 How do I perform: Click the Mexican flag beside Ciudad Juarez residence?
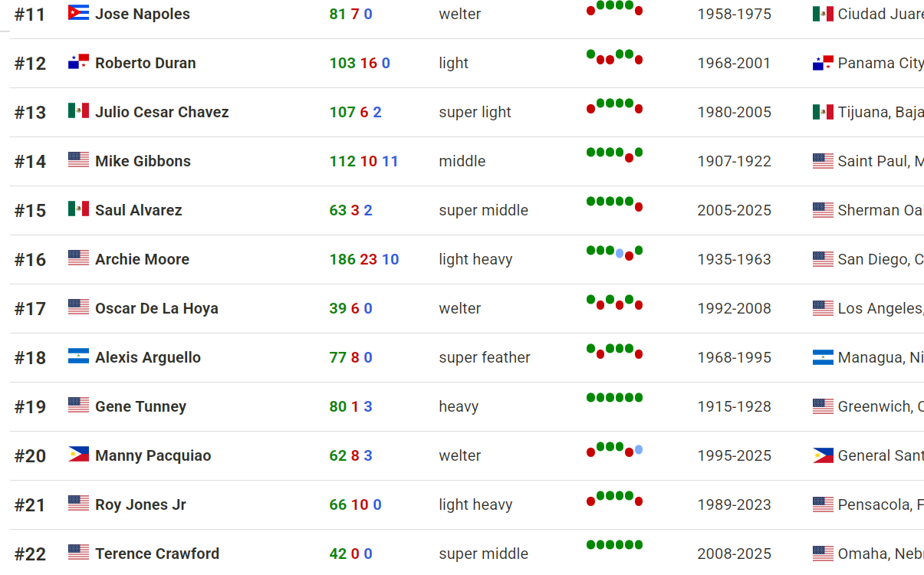823,14
